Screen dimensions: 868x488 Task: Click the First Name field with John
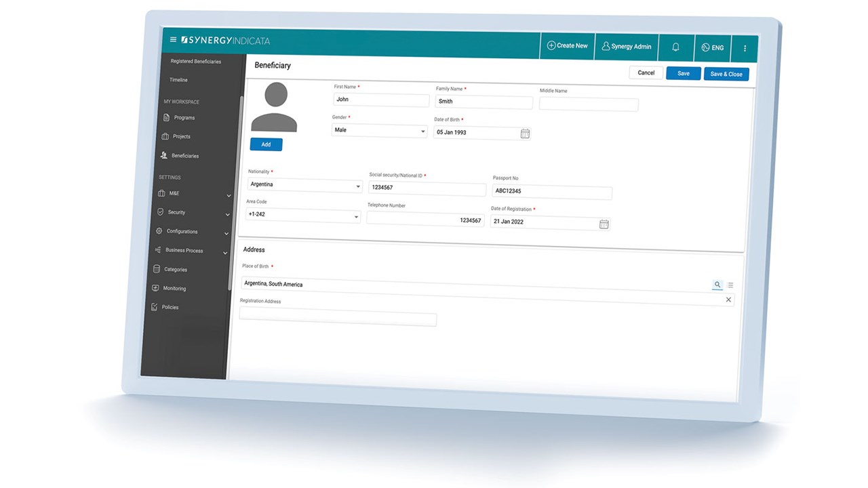pyautogui.click(x=382, y=100)
